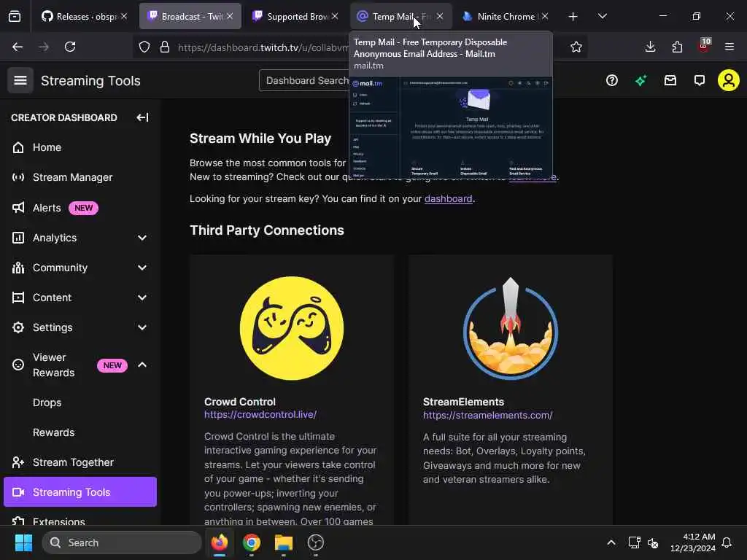747x560 pixels.
Task: Follow the dashboard stream key link
Action: 449,198
